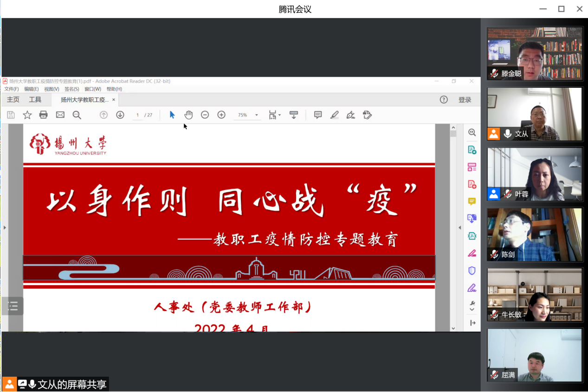Click the zoom out minus icon

click(x=205, y=115)
